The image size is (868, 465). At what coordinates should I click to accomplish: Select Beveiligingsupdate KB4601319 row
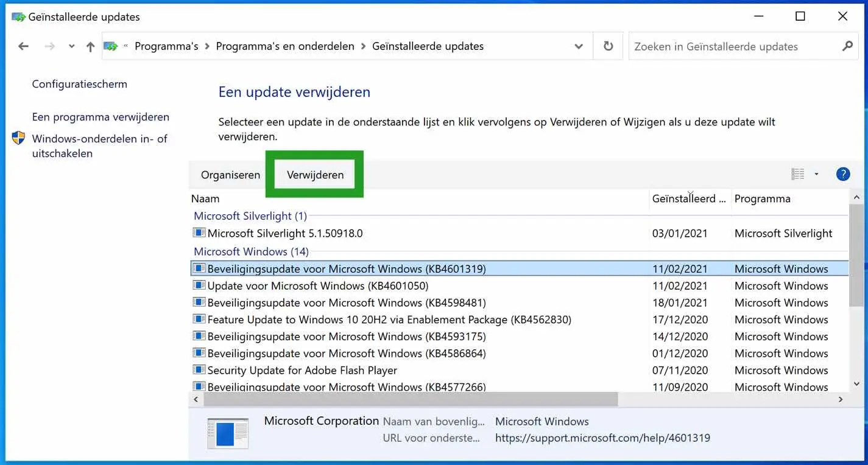click(x=519, y=268)
